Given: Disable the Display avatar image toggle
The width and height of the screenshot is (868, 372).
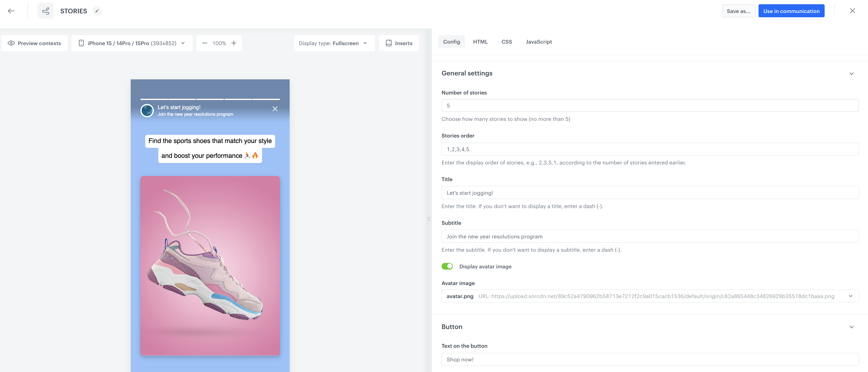Looking at the screenshot, I should [447, 266].
